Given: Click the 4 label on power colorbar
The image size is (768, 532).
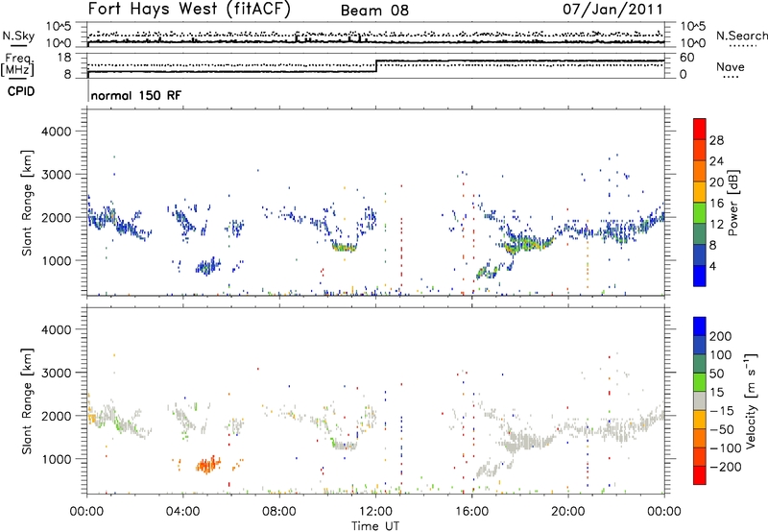Looking at the screenshot, I should [x=712, y=266].
